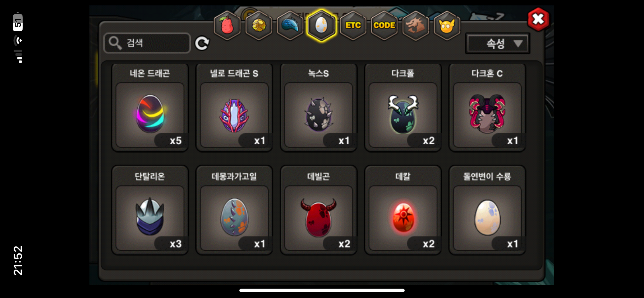
Task: Switch to the CODE tab
Action: (384, 26)
